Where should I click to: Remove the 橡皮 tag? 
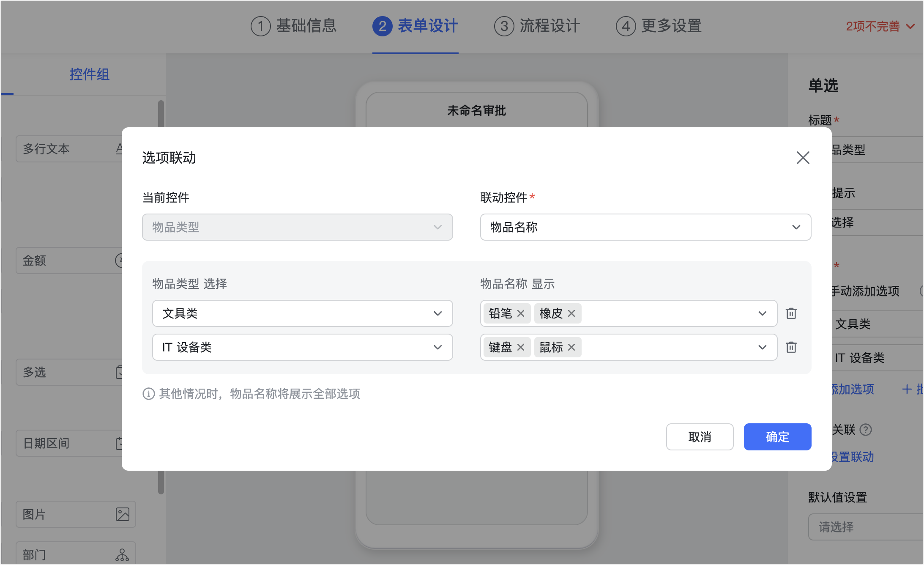571,313
